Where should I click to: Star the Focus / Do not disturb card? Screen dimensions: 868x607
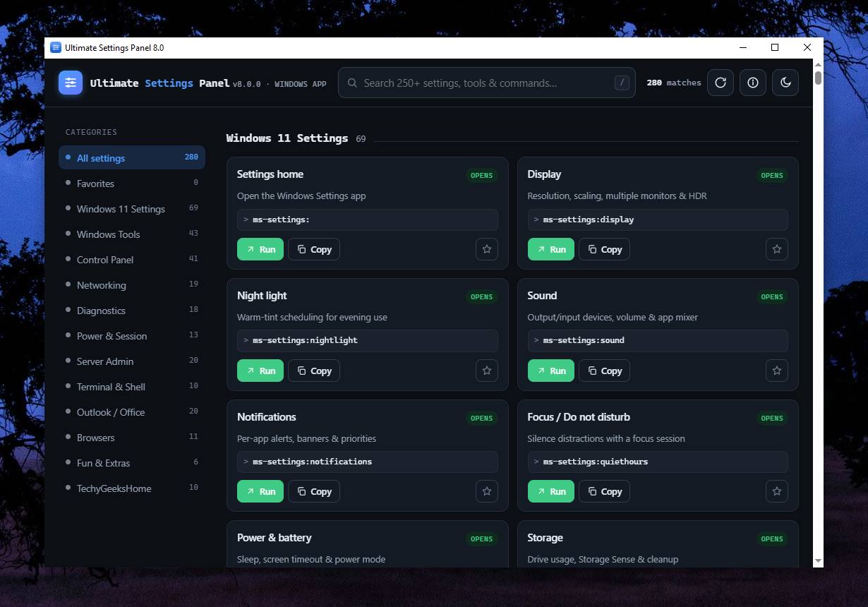[x=777, y=491]
